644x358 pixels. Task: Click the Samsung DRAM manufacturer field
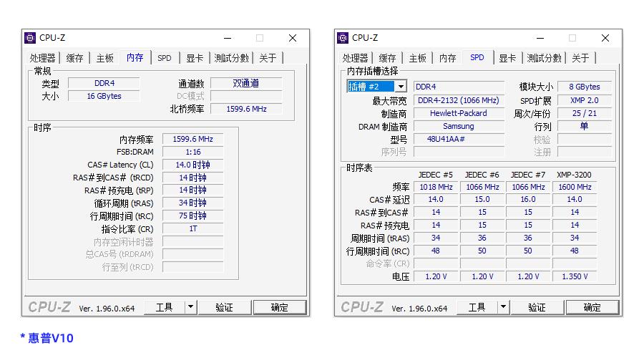459,126
